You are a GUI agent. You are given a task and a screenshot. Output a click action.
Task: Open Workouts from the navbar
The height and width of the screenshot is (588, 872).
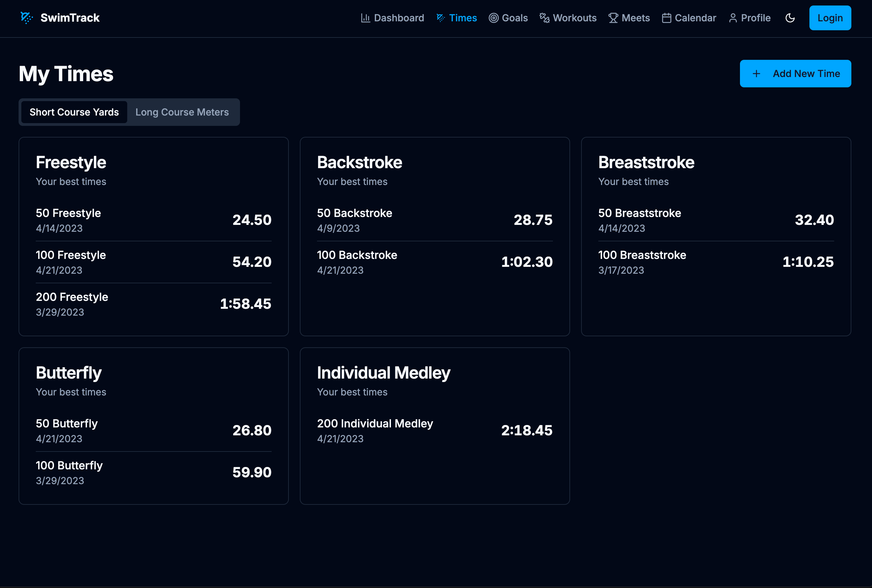(568, 18)
